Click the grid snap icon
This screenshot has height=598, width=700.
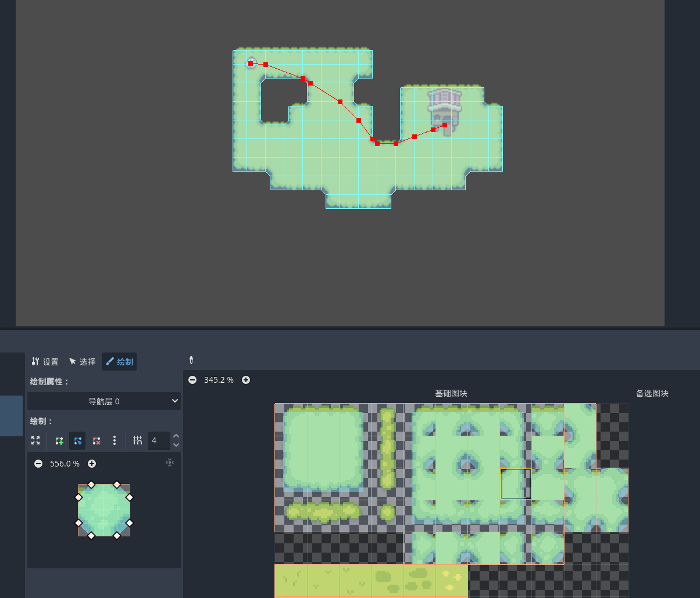[x=137, y=440]
